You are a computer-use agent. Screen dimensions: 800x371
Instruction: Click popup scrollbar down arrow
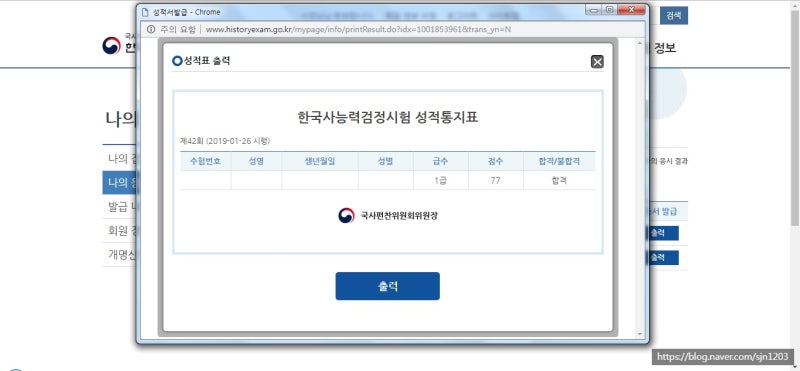tap(640, 334)
